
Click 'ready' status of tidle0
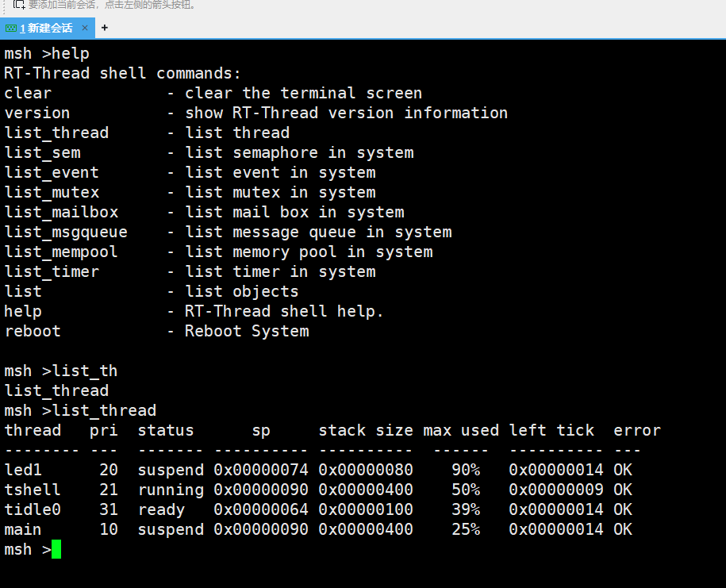point(161,510)
